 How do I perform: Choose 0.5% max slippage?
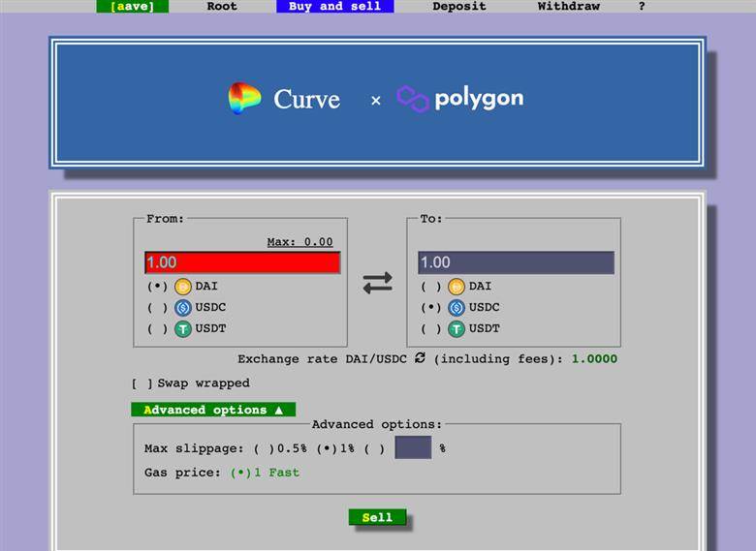[x=280, y=448]
